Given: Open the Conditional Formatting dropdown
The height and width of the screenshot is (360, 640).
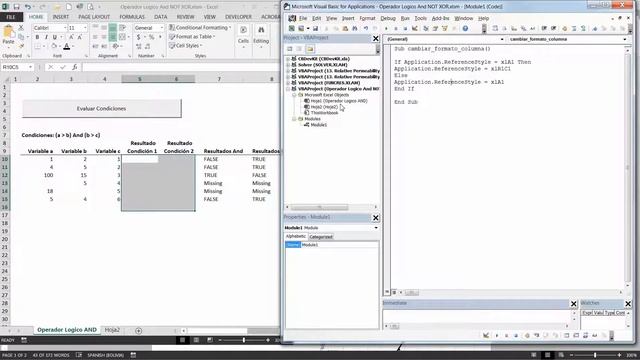Looking at the screenshot, I should 200,27.
